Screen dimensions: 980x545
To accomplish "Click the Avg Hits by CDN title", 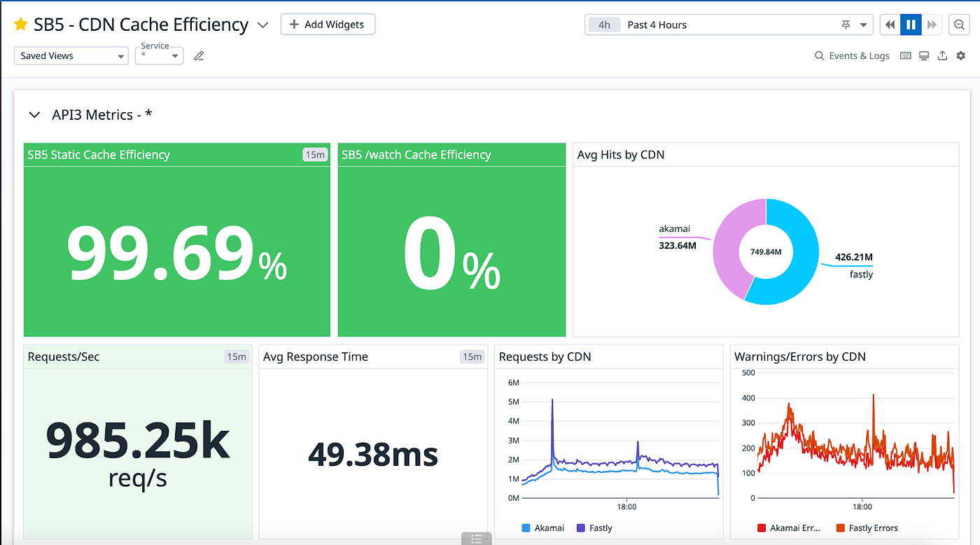I will [x=621, y=155].
